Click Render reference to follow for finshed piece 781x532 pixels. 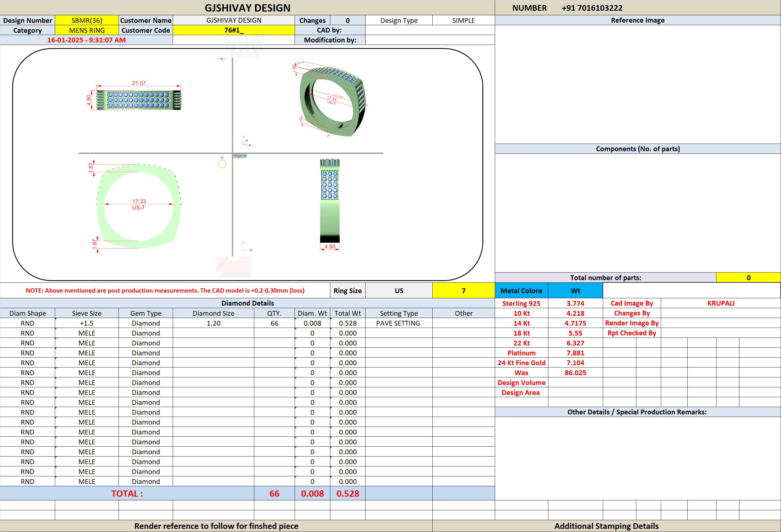(x=216, y=526)
